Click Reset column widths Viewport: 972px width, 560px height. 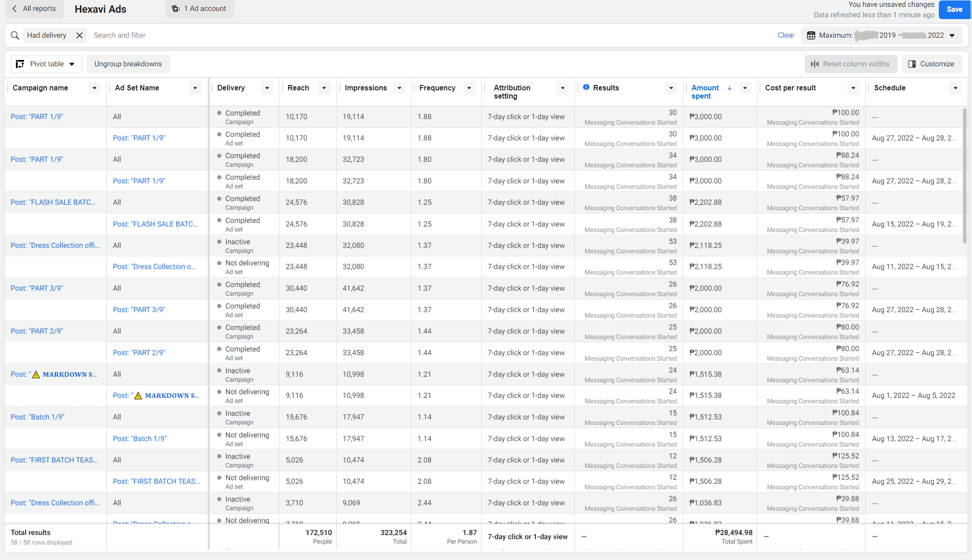coord(851,64)
